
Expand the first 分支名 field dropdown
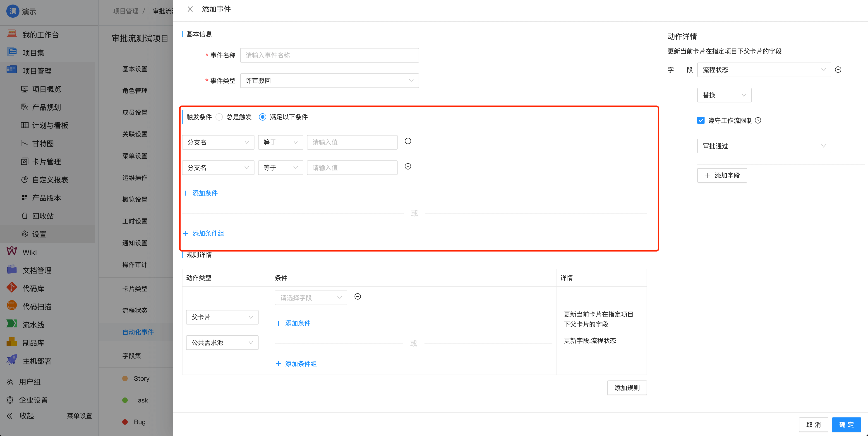pyautogui.click(x=218, y=142)
